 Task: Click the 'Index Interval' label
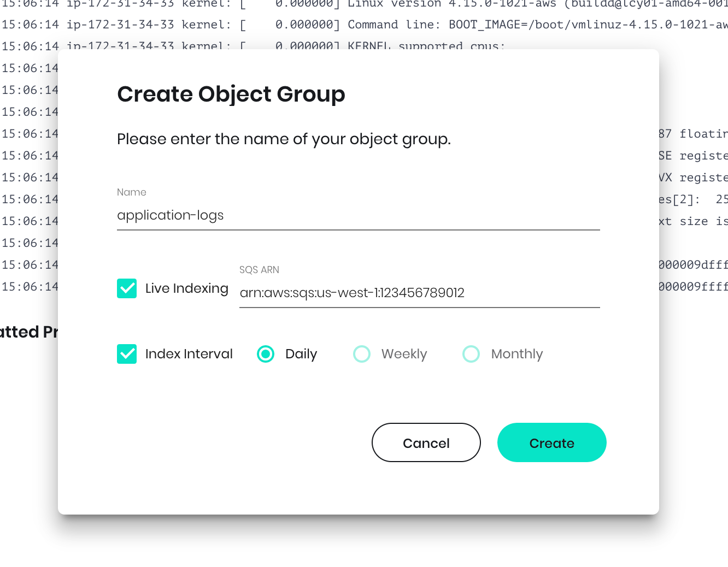[189, 354]
